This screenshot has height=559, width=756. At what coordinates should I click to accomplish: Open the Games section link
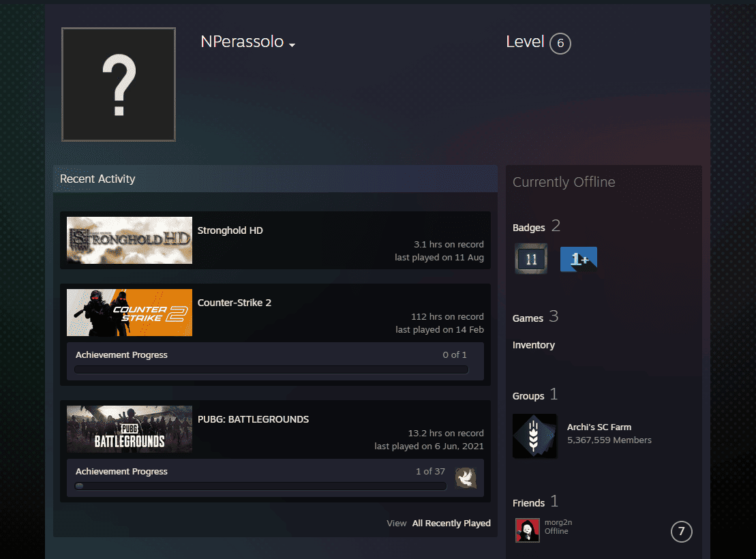tap(528, 318)
